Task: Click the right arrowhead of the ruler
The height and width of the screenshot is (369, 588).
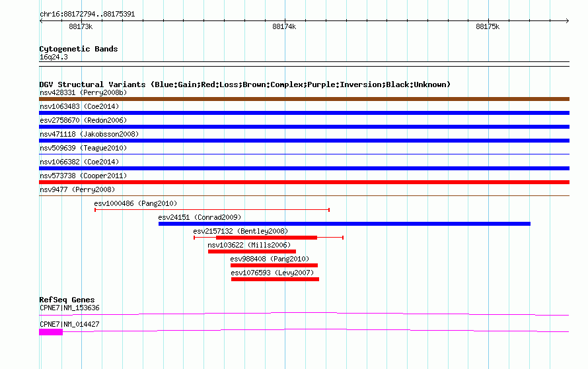Action: pyautogui.click(x=568, y=21)
